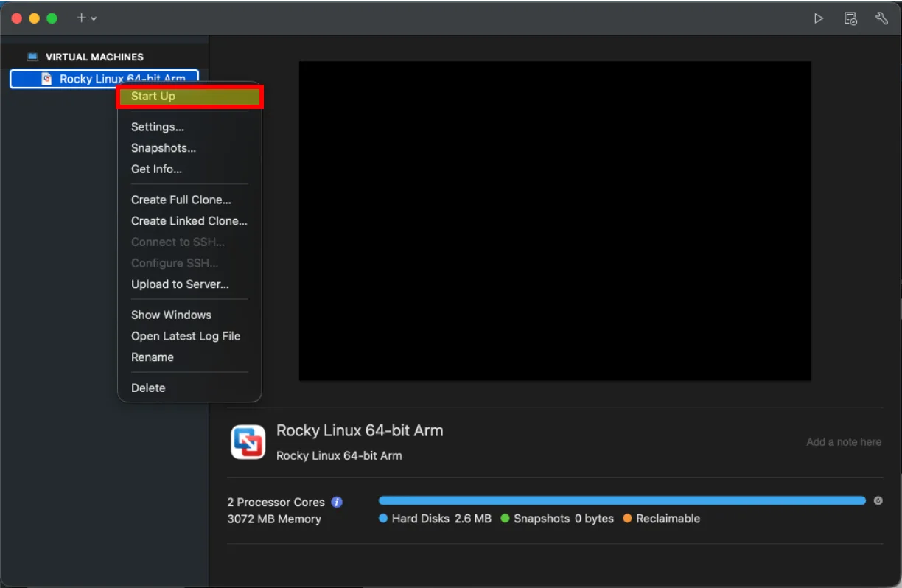Click the plus add virtual machine icon
902x588 pixels.
[x=81, y=18]
